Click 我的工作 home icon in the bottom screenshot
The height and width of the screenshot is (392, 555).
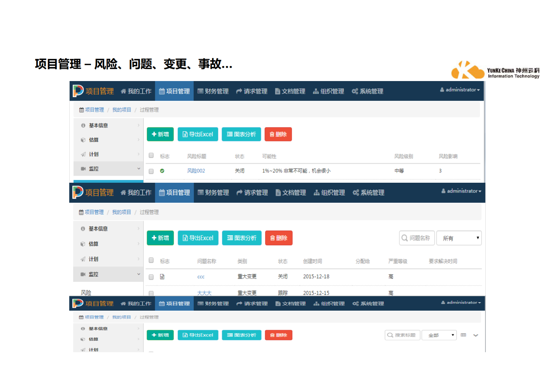point(123,304)
